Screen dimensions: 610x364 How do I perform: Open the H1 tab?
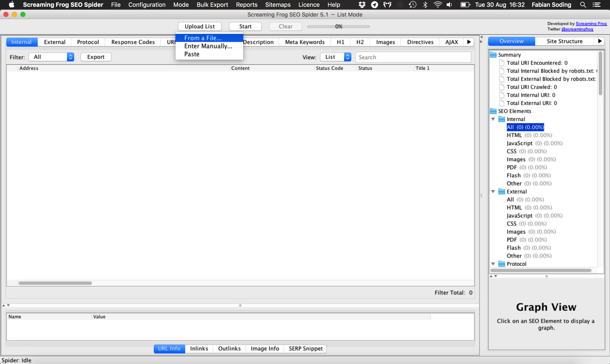pyautogui.click(x=340, y=42)
